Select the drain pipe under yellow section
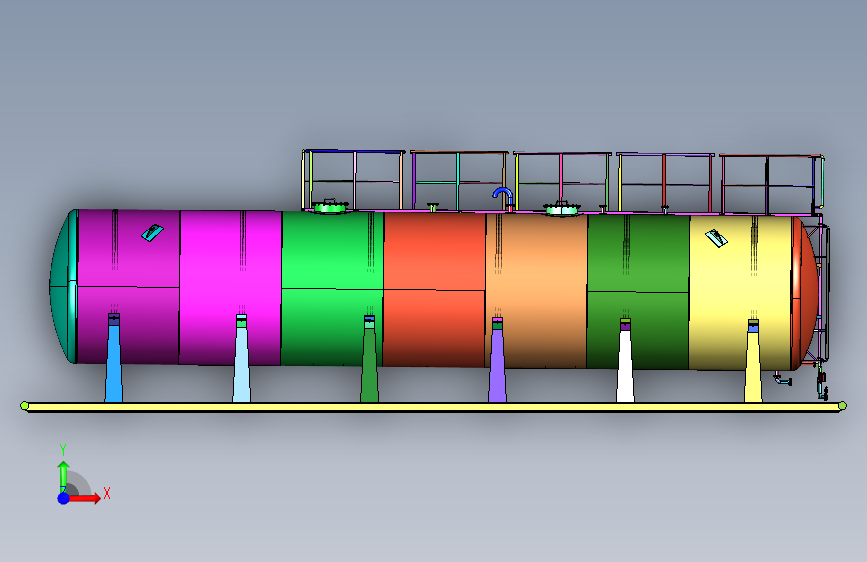Image resolution: width=867 pixels, height=562 pixels. [782, 379]
